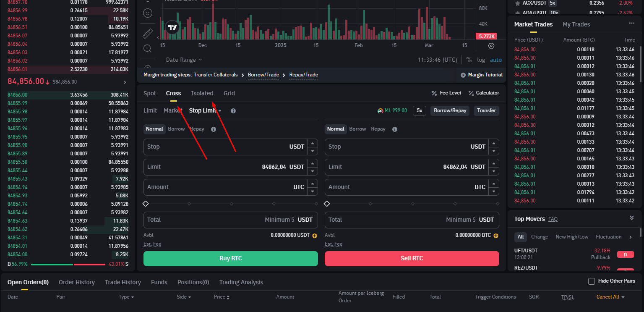Open the Side filter in orders table
This screenshot has height=312, width=644.
coord(184,297)
